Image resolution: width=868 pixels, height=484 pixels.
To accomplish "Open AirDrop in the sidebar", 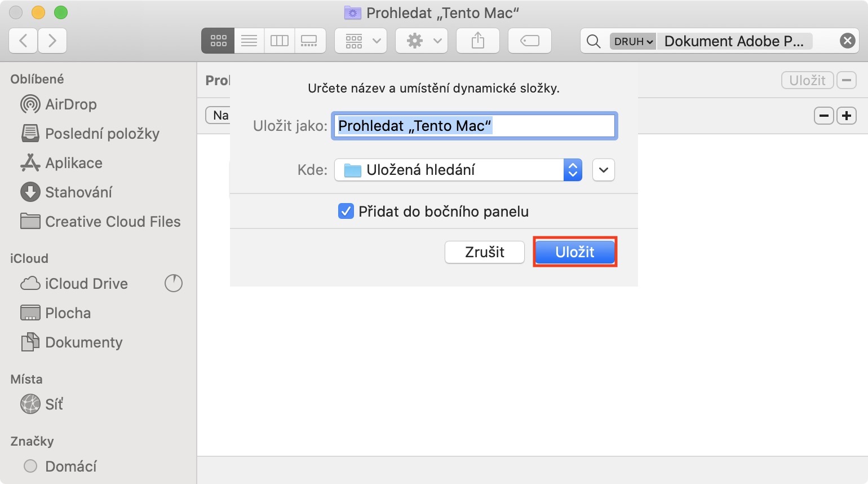I will [x=70, y=104].
